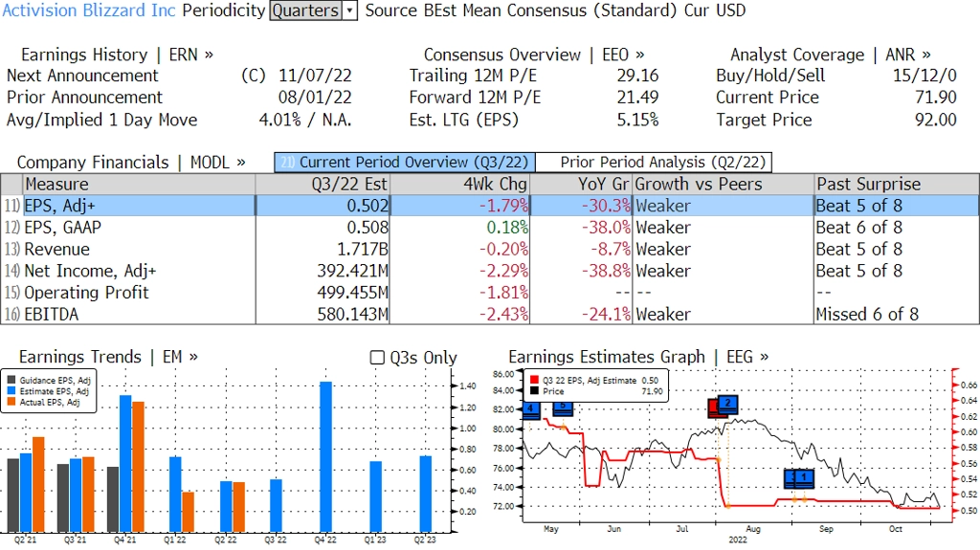Select the Operating Profit row
The height and width of the screenshot is (550, 980).
[490, 293]
